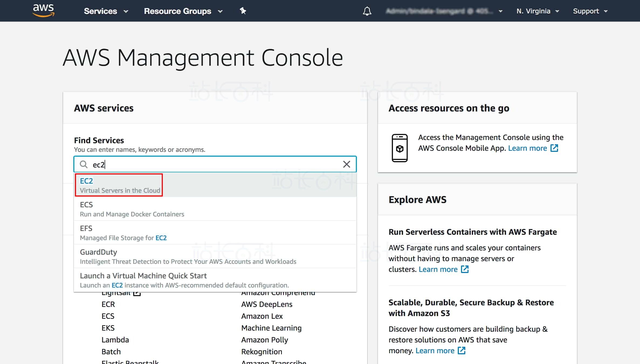The image size is (640, 364).
Task: Select the EC2 Virtual Servers result
Action: 215,185
